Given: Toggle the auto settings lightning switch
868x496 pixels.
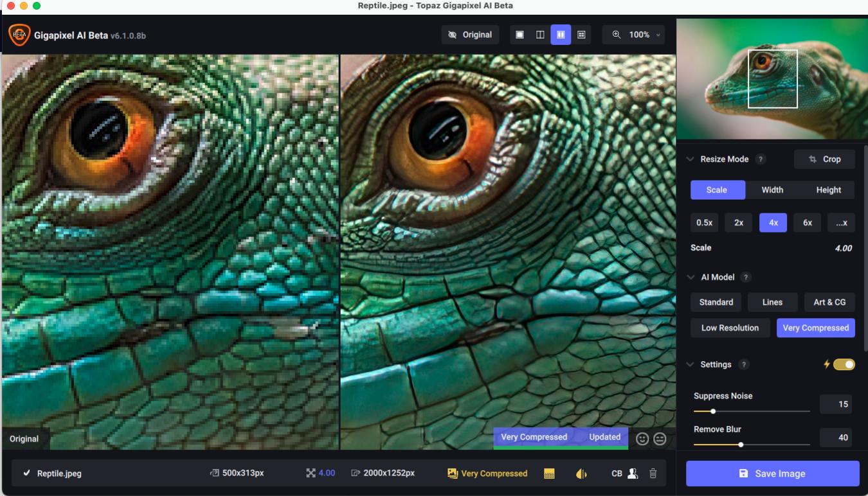Looking at the screenshot, I should tap(844, 364).
